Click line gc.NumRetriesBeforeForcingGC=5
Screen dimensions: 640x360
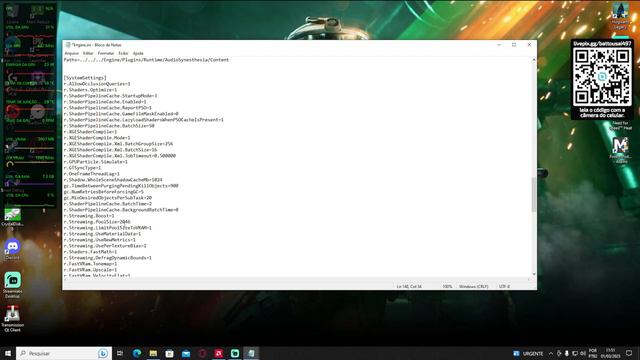[x=104, y=191]
